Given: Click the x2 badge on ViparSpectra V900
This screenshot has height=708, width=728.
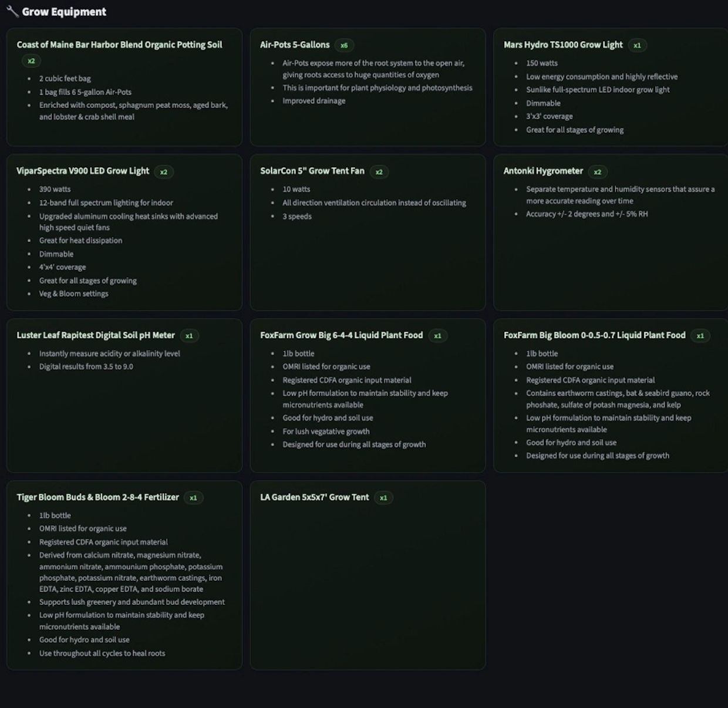Looking at the screenshot, I should click(164, 172).
